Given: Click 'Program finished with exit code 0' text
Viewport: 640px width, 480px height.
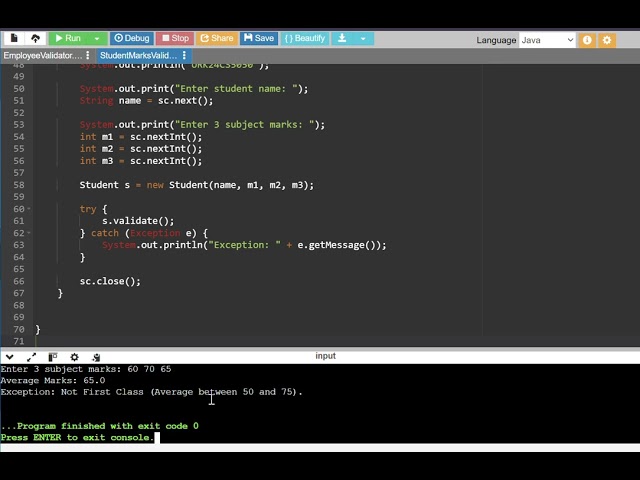Looking at the screenshot, I should point(100,426).
